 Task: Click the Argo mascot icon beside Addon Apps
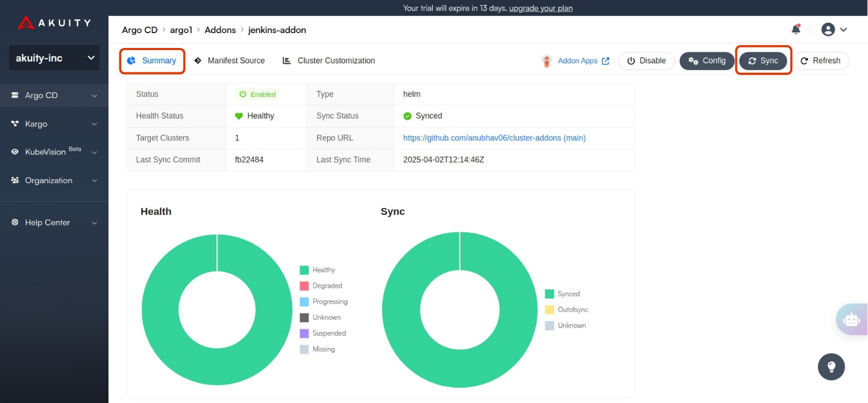click(x=546, y=61)
